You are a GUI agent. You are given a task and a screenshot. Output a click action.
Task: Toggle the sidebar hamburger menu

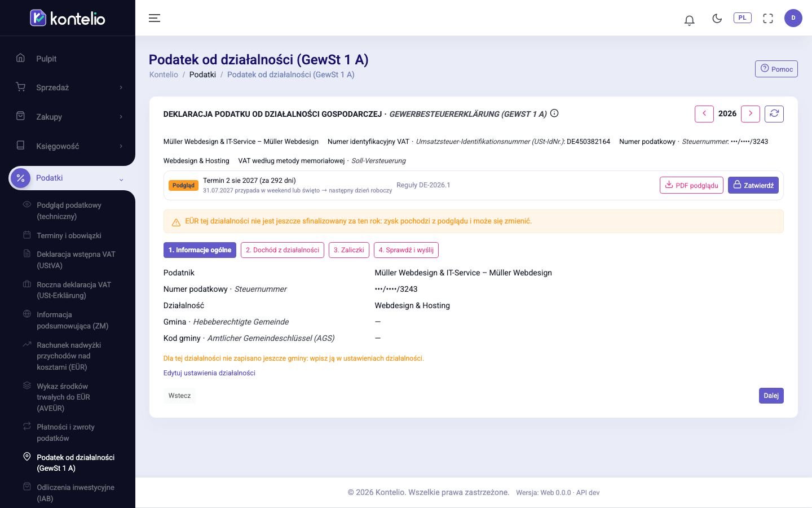155,18
